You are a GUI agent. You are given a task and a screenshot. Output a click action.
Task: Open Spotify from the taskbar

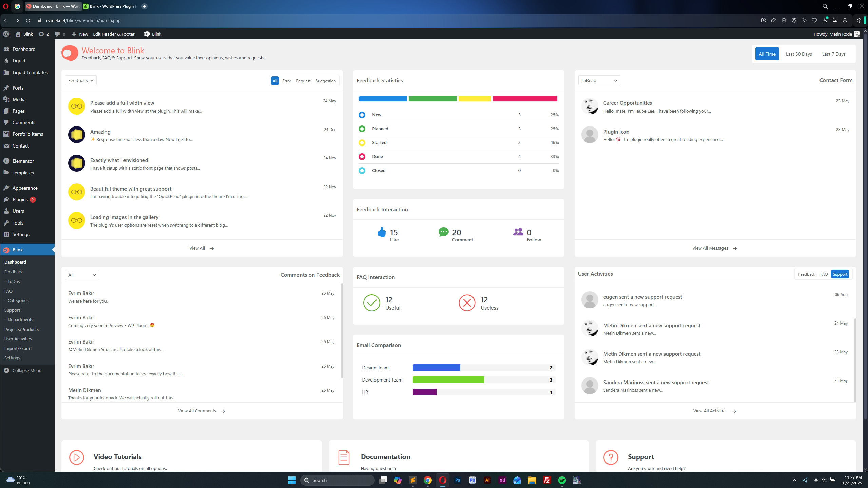(562, 480)
